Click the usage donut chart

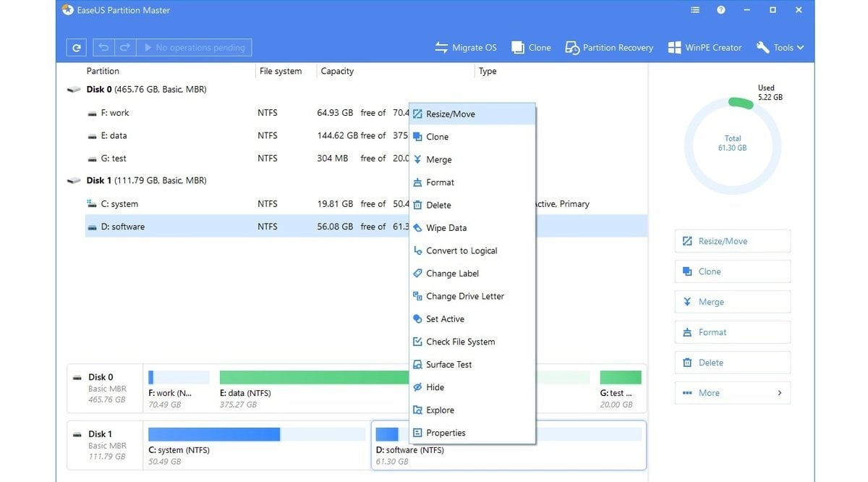(733, 147)
